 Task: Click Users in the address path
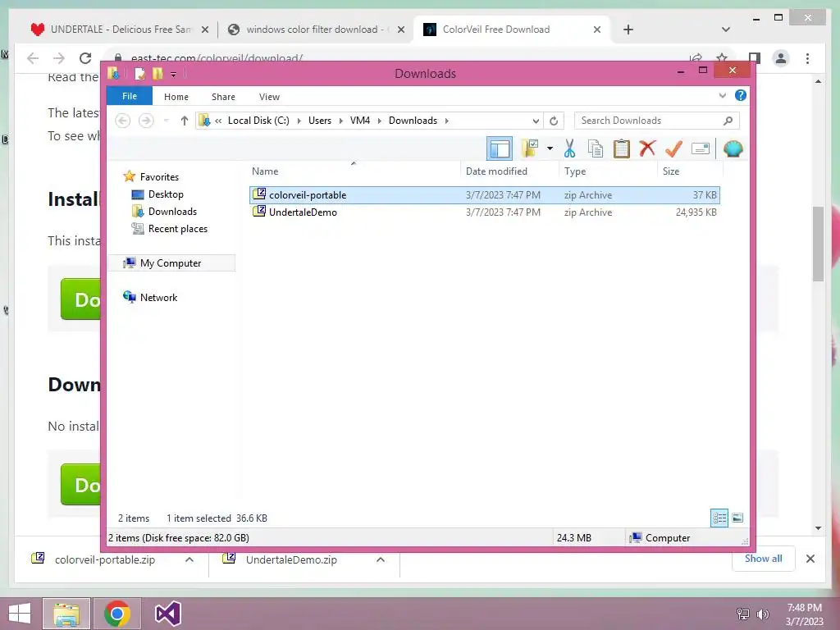320,121
